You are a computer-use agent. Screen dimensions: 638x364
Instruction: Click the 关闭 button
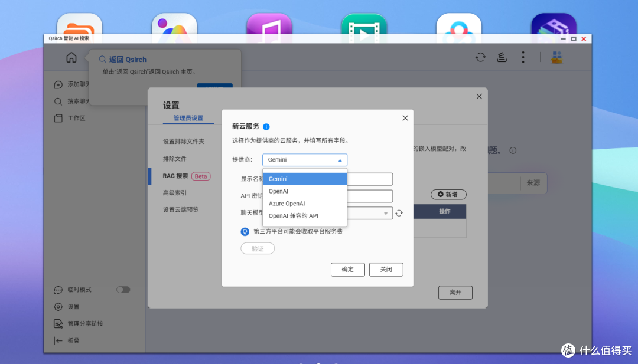pos(386,270)
